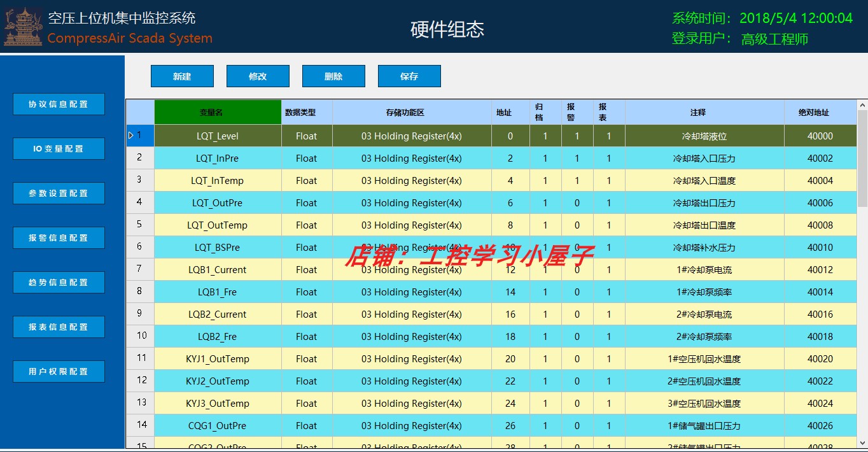Click the 1#冷却泵电流 comment cell
Screen dimensions: 868x452
(x=704, y=269)
